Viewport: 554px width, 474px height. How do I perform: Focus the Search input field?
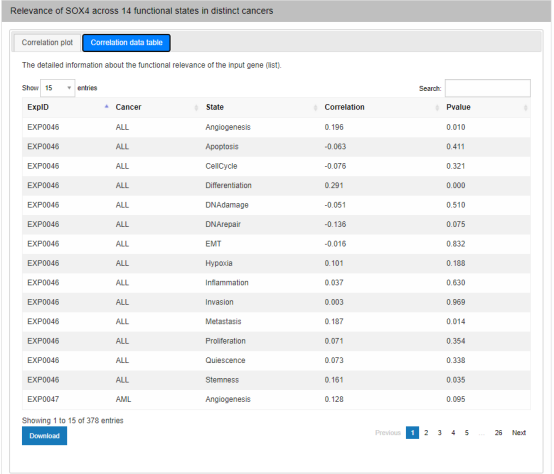pos(488,88)
